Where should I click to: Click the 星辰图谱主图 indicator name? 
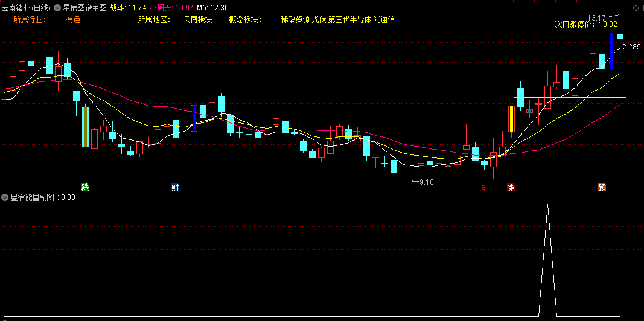(85, 7)
